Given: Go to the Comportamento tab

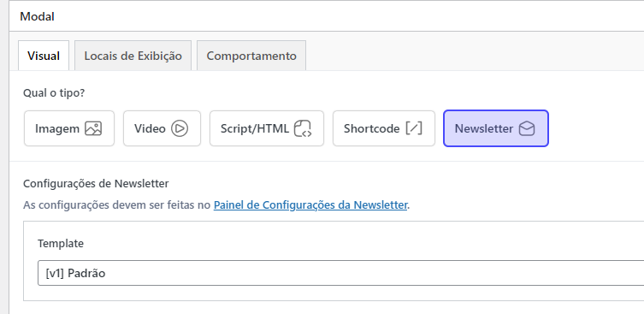Looking at the screenshot, I should [251, 56].
